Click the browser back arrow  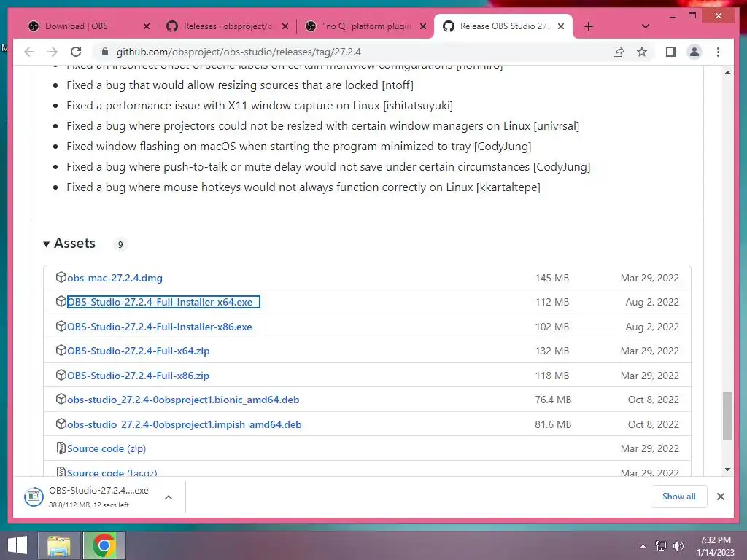29,52
